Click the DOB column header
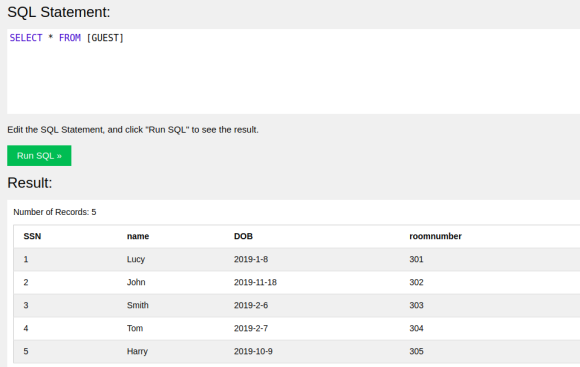 click(243, 236)
